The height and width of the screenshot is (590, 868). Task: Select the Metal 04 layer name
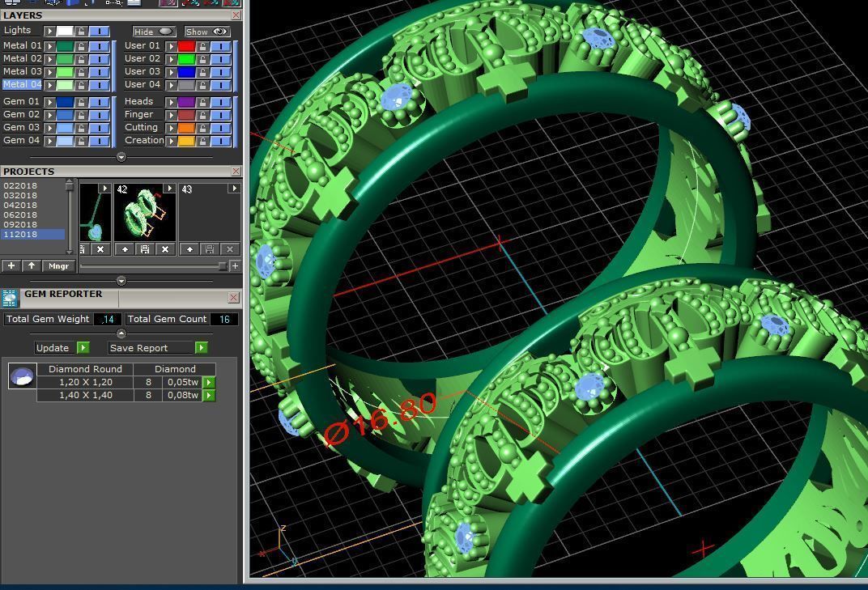point(22,85)
